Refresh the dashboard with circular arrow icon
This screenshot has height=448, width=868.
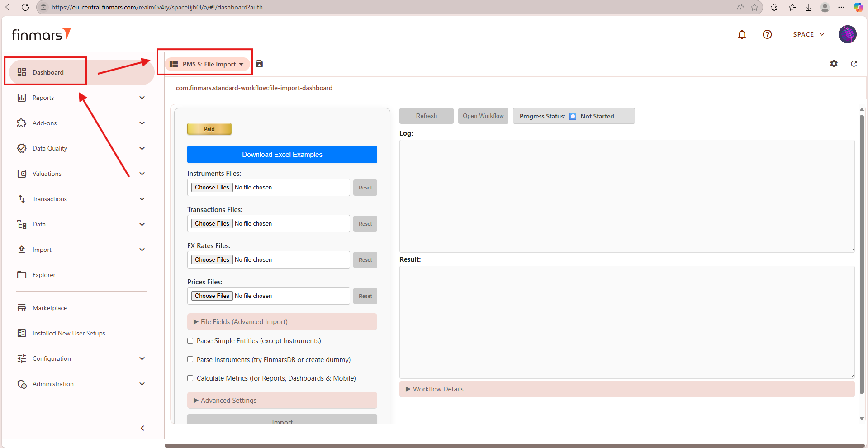854,64
